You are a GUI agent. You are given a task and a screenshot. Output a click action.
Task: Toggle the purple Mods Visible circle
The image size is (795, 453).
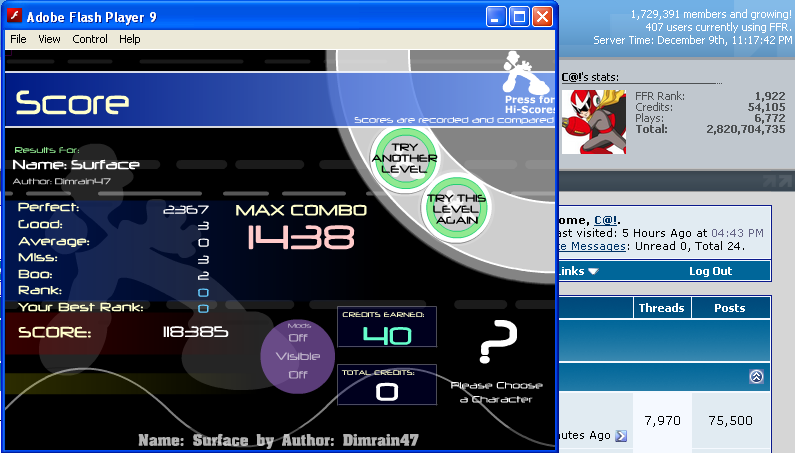(297, 356)
